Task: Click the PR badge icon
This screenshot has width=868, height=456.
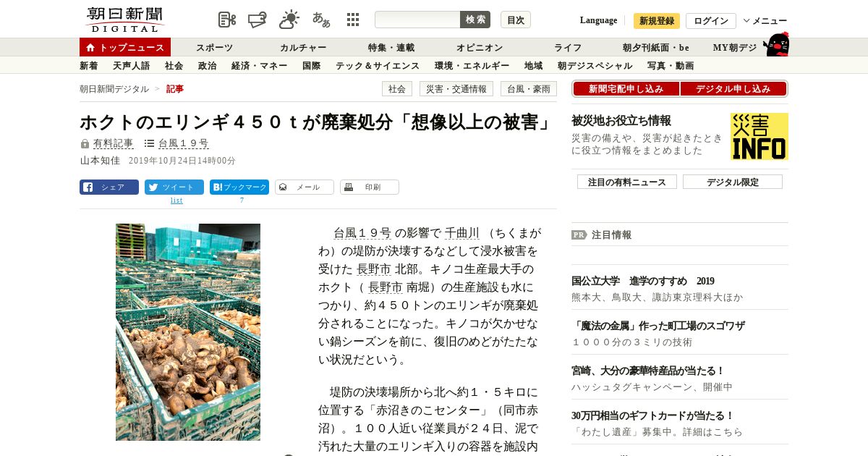Action: 579,235
